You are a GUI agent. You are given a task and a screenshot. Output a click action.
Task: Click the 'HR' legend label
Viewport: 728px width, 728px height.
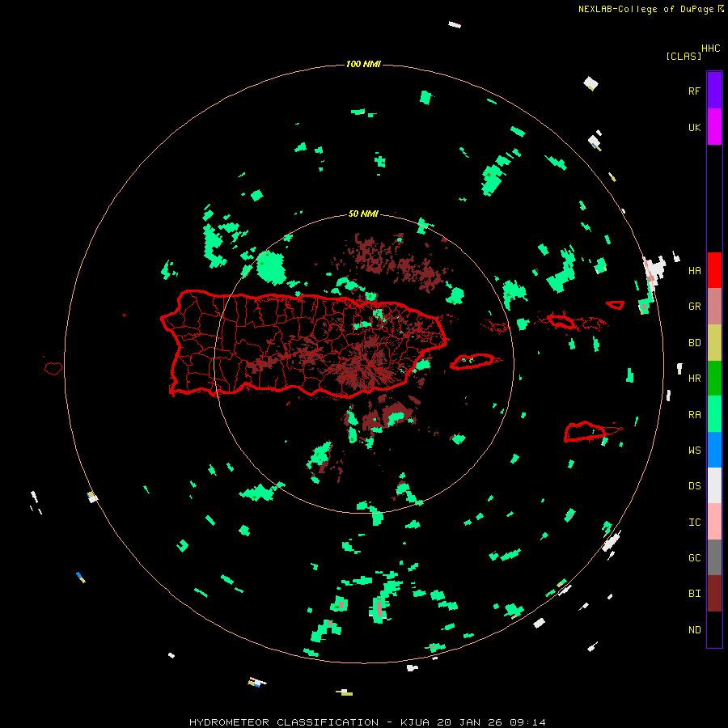click(694, 379)
